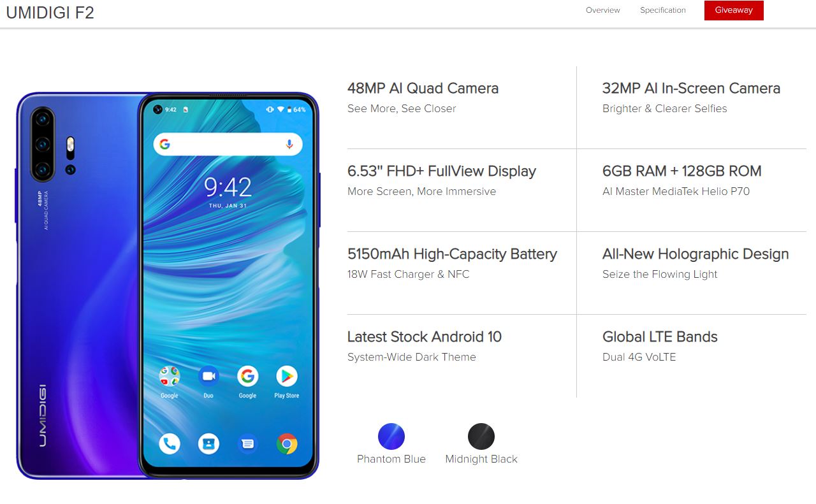The image size is (816, 504).
Task: Click the Google folder icon on phone
Action: [x=170, y=377]
